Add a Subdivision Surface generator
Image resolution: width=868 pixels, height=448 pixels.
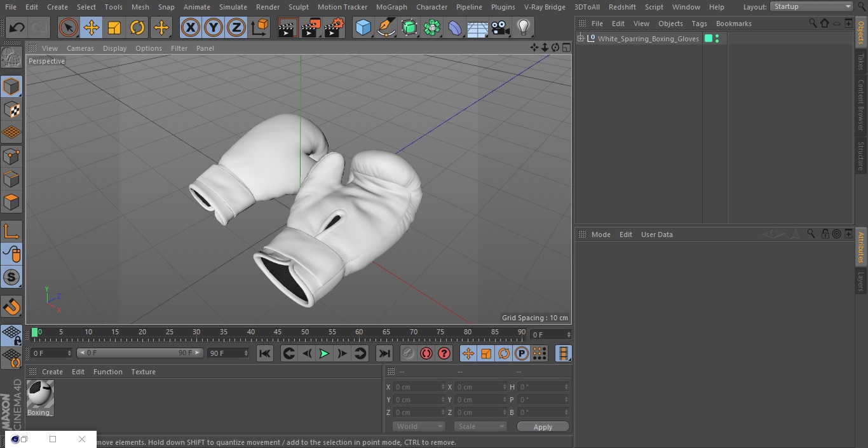[x=409, y=27]
